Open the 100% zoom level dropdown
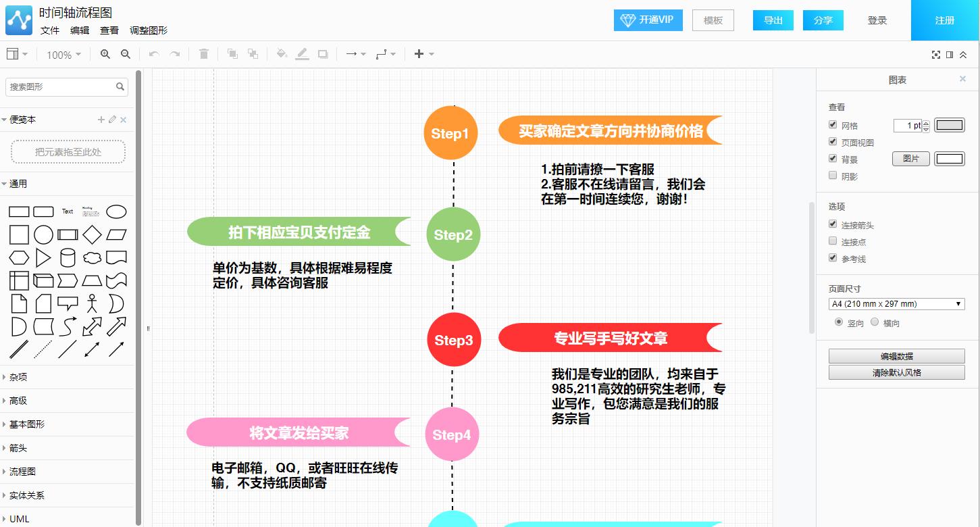Image resolution: width=980 pixels, height=527 pixels. tap(63, 54)
